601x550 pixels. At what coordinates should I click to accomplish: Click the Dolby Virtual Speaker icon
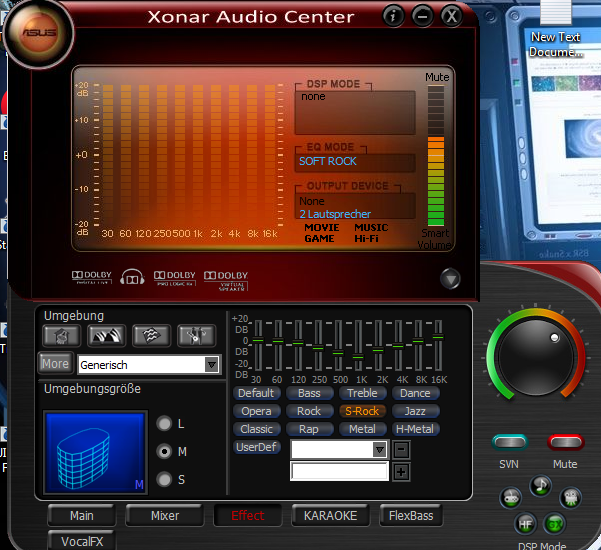tap(226, 281)
